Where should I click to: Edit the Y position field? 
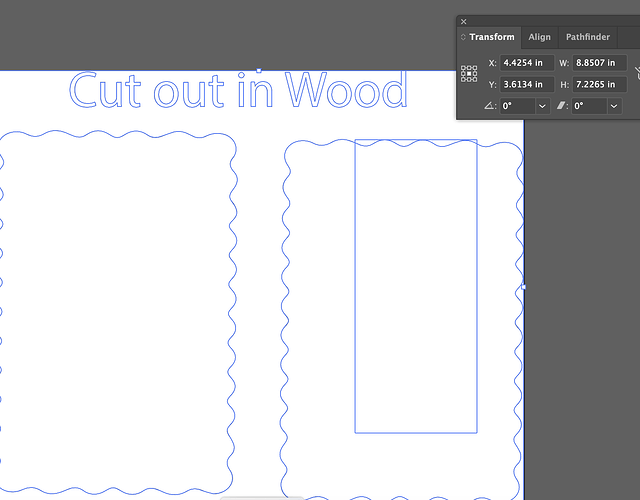[x=527, y=84]
